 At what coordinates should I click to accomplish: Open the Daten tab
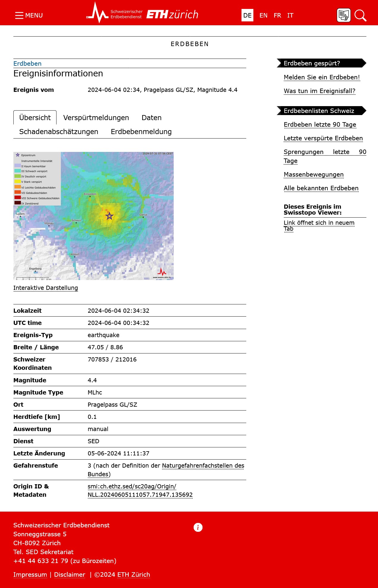(x=152, y=118)
